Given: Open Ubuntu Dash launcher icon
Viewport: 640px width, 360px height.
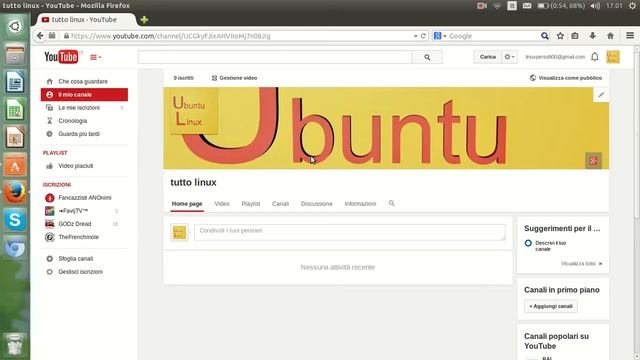Looking at the screenshot, I should [15, 27].
